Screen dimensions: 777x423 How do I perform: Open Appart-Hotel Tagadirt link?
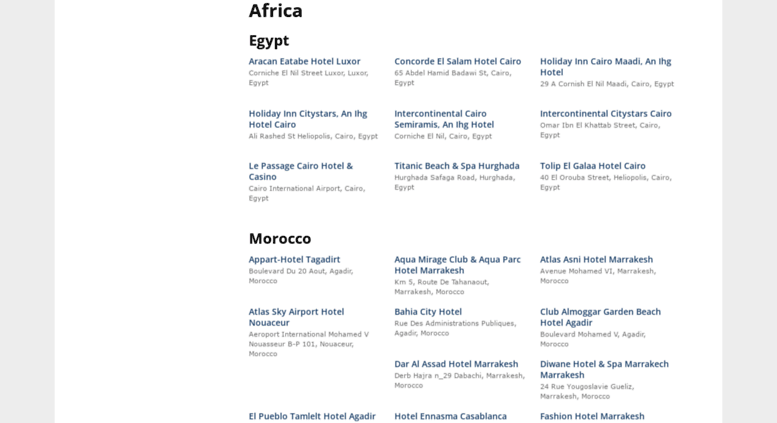pos(294,260)
